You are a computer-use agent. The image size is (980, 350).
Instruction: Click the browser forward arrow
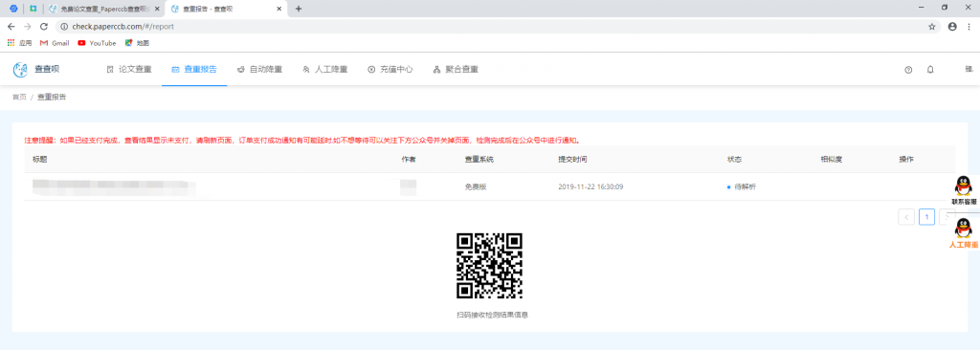coord(28,27)
